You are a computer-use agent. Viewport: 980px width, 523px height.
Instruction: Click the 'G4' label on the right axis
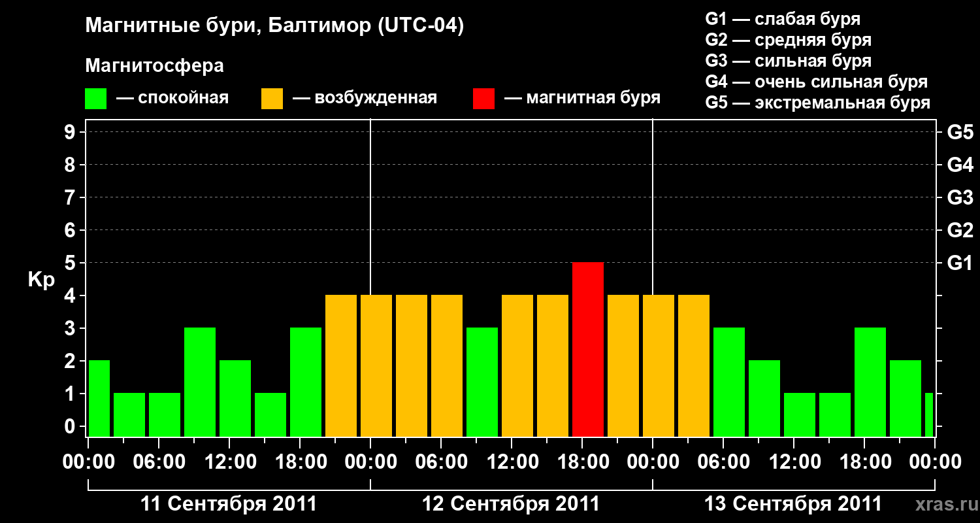(960, 165)
